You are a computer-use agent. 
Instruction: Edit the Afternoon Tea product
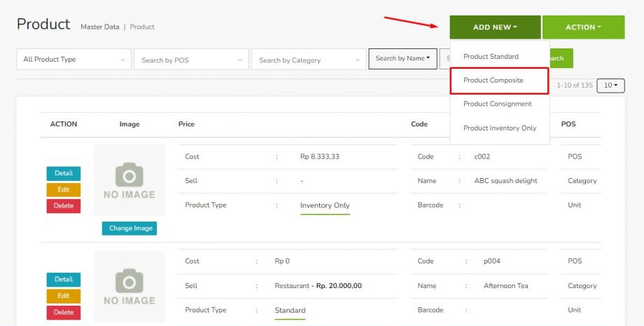[x=64, y=296]
